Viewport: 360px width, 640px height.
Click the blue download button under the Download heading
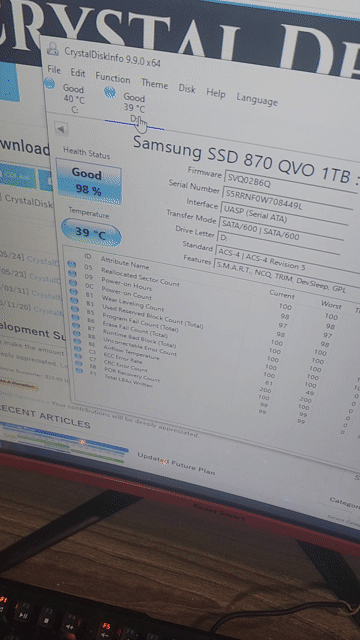[18, 176]
